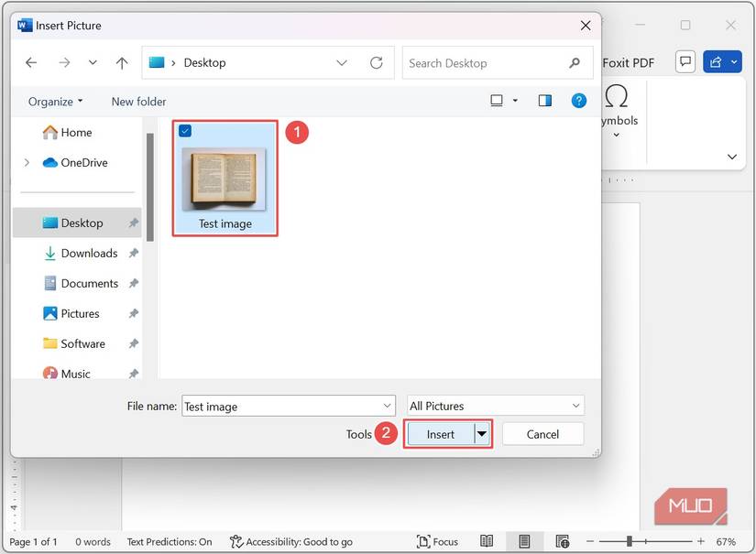Click the desktop folder icon in address bar

click(x=157, y=62)
